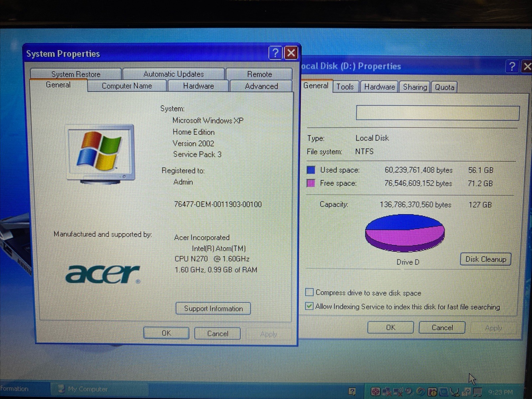Click the colorful swirl icon in system tray

coord(421,392)
